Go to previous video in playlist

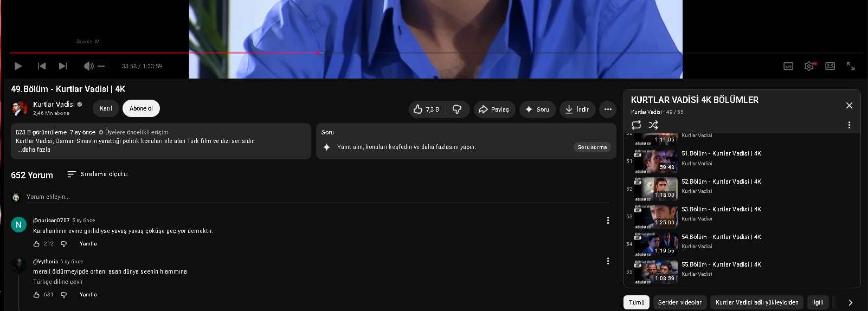pos(42,66)
